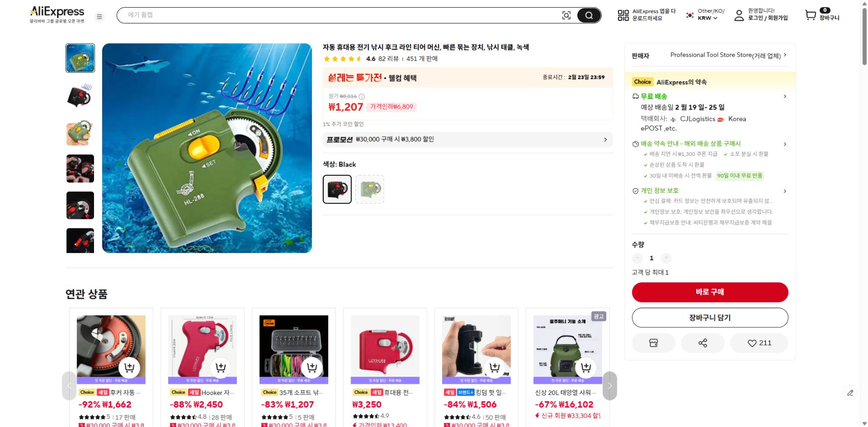This screenshot has width=868, height=427.
Task: Share the product using the share icon
Action: 703,343
